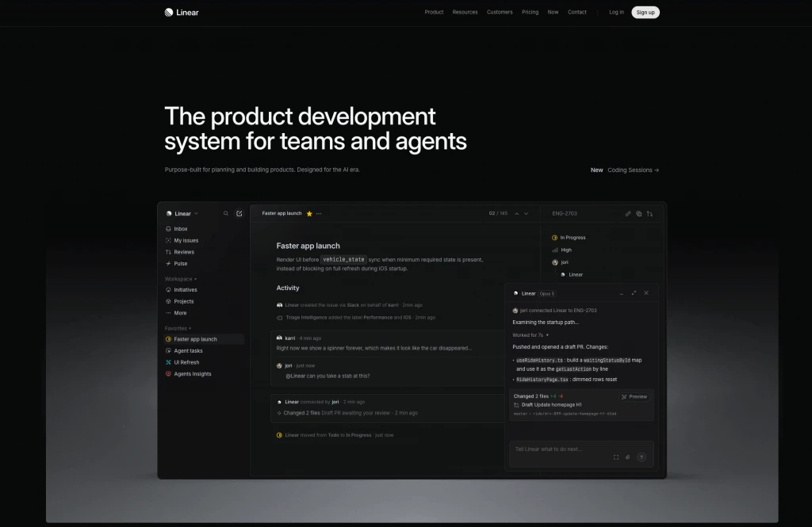Click the git branch icon beside ENG-2703
This screenshot has height=527, width=812.
(649, 213)
